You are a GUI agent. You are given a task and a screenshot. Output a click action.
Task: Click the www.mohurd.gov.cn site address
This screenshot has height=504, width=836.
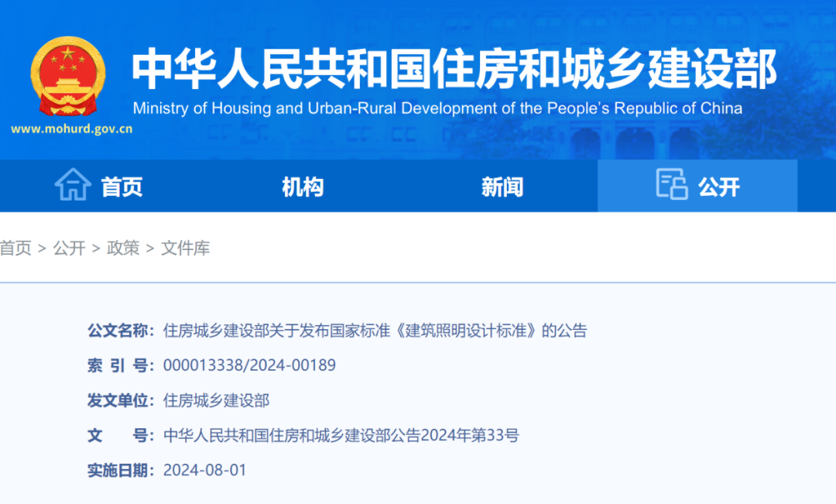[x=71, y=129]
